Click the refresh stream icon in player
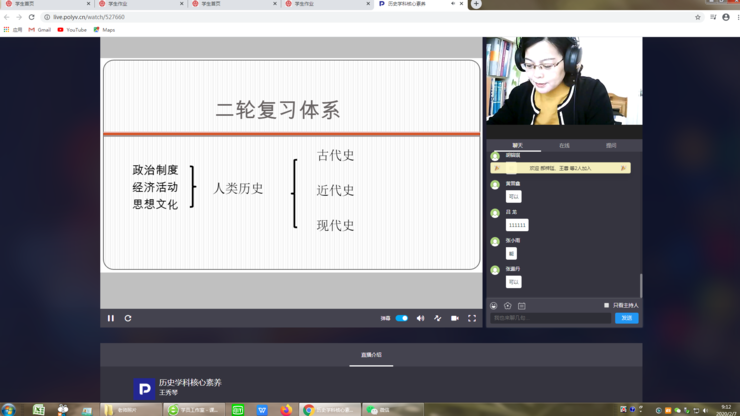This screenshot has height=416, width=740. [128, 318]
